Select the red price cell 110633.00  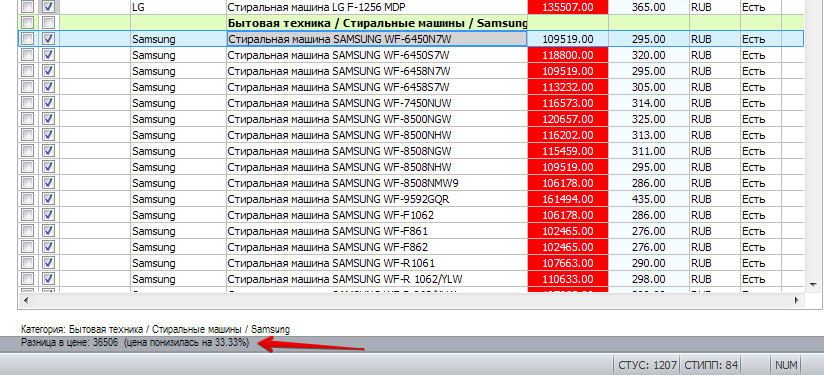click(568, 279)
